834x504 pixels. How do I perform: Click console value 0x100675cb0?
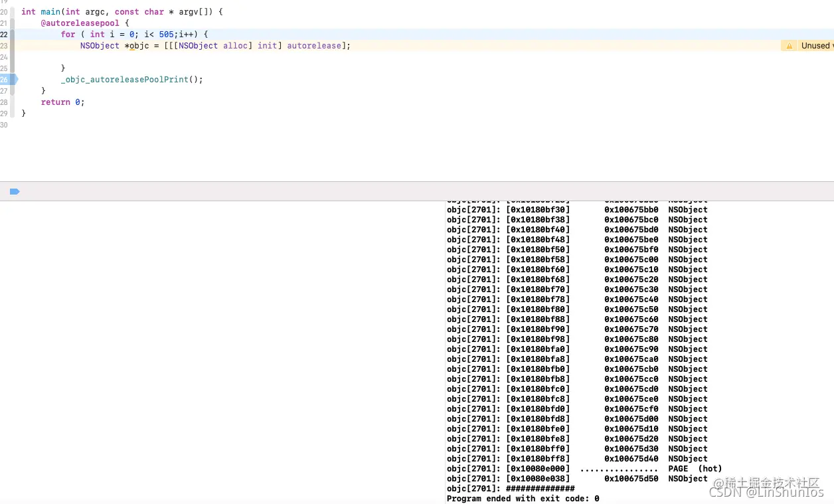pyautogui.click(x=631, y=369)
